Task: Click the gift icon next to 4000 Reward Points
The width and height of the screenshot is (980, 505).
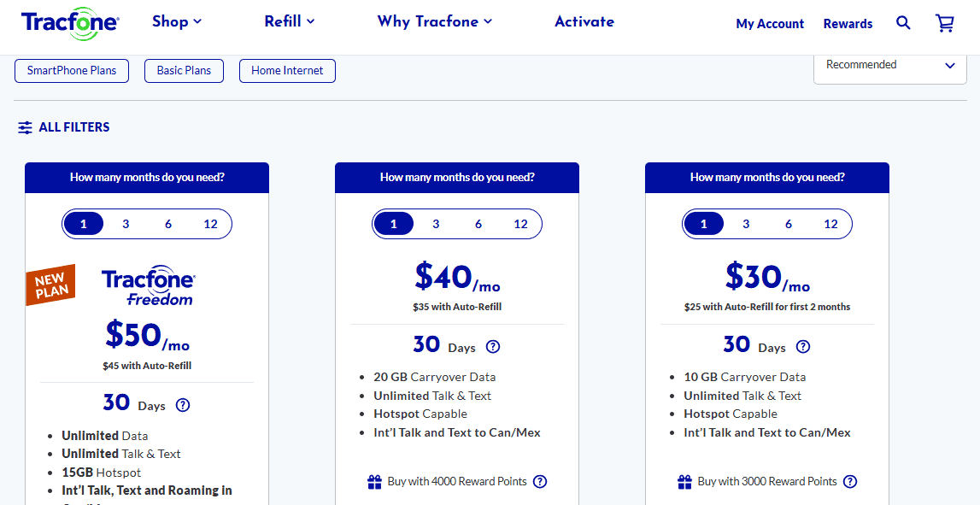Action: click(374, 481)
